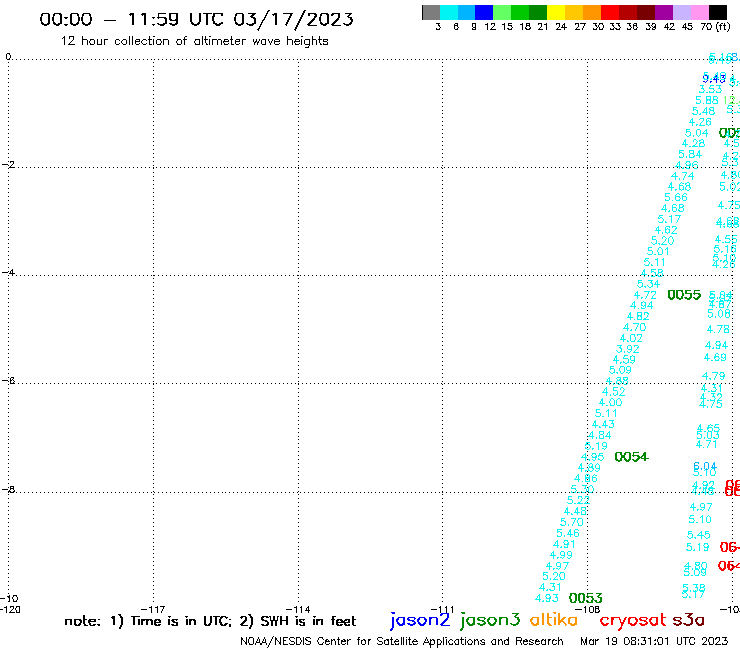Click the wave height value 4.59
Screen dimensions: 740x650
(624, 359)
